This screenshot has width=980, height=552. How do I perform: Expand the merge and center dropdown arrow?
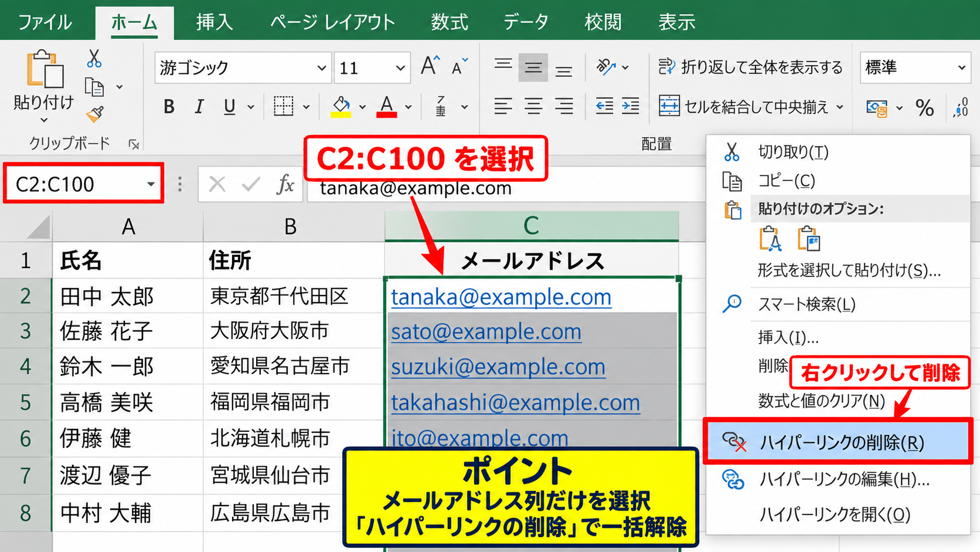(840, 107)
